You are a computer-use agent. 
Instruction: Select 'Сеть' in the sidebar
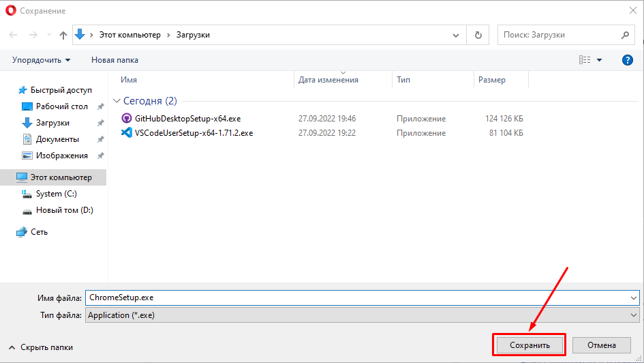(x=39, y=232)
